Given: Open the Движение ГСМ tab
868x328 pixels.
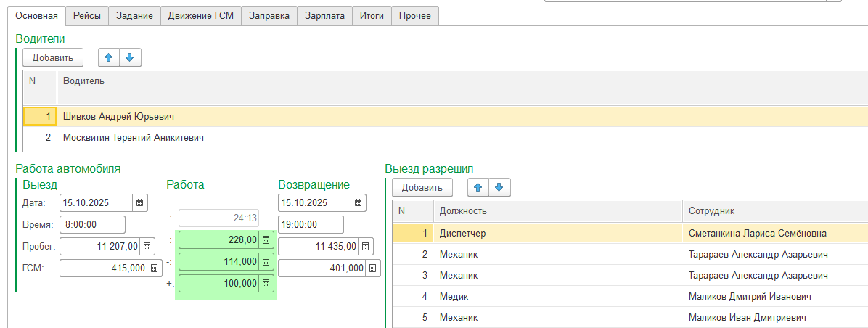Looking at the screenshot, I should coord(200,15).
